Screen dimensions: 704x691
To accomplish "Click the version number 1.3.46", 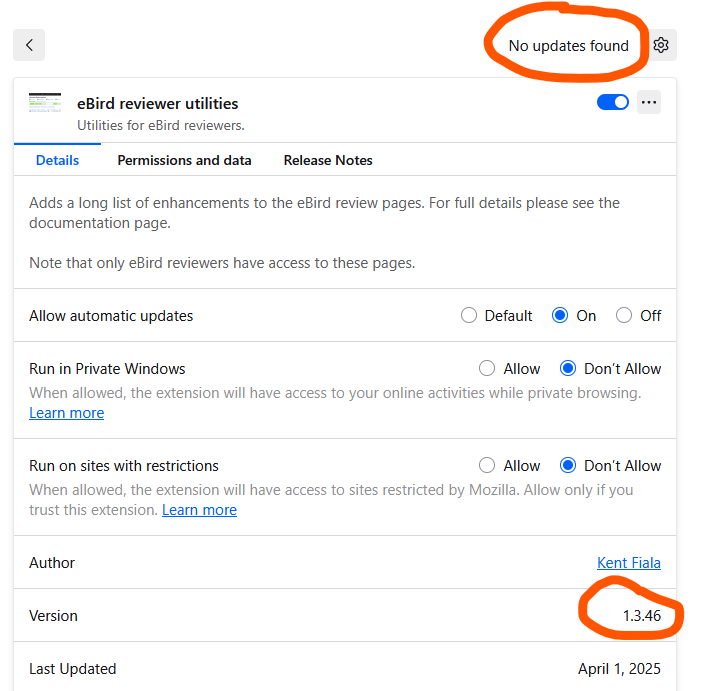I will [641, 616].
